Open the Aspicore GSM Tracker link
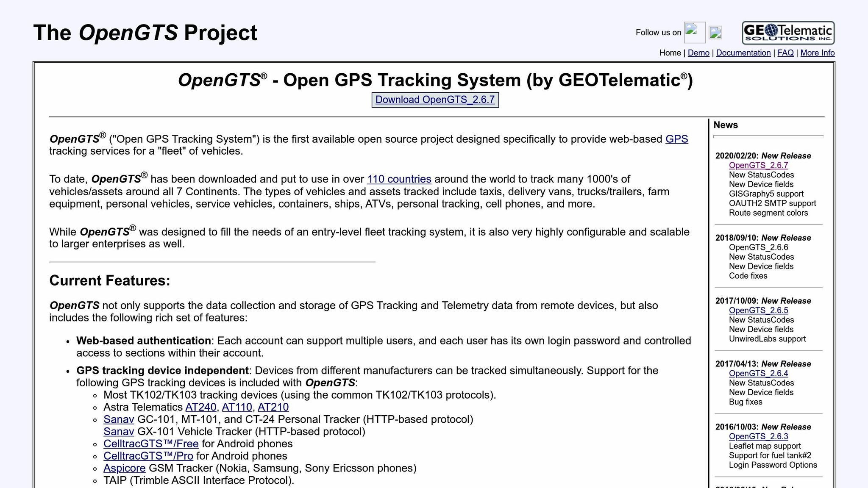868x488 pixels. click(x=124, y=468)
